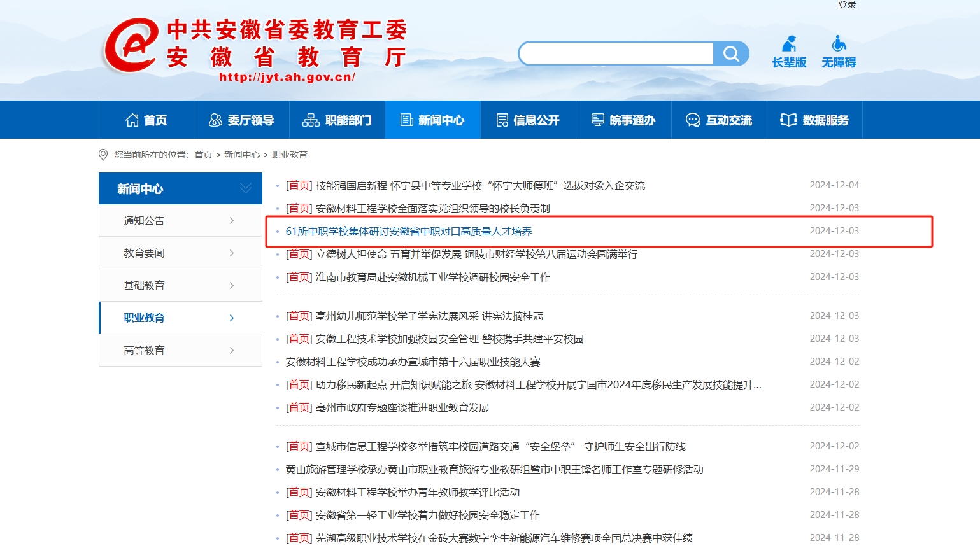Collapse the 新闻中心 sidebar header chevron
The width and height of the screenshot is (980, 555).
[x=246, y=188]
